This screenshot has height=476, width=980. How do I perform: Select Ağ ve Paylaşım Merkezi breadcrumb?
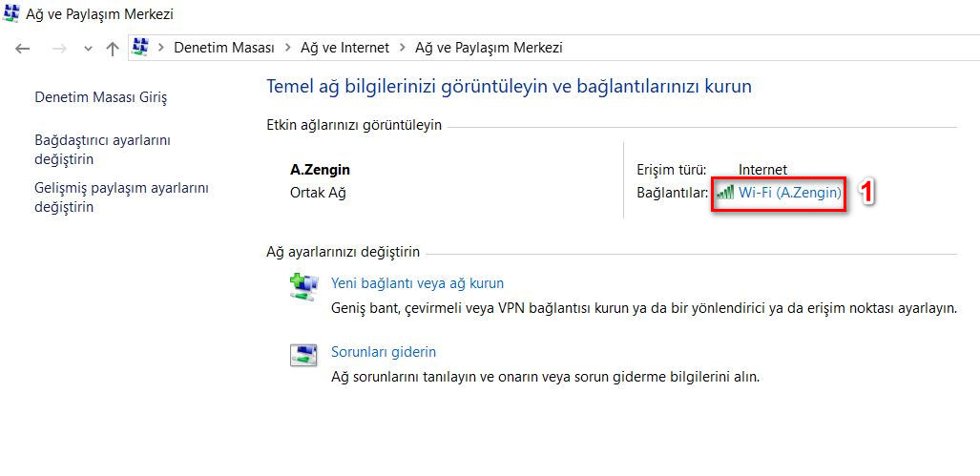pyautogui.click(x=489, y=48)
